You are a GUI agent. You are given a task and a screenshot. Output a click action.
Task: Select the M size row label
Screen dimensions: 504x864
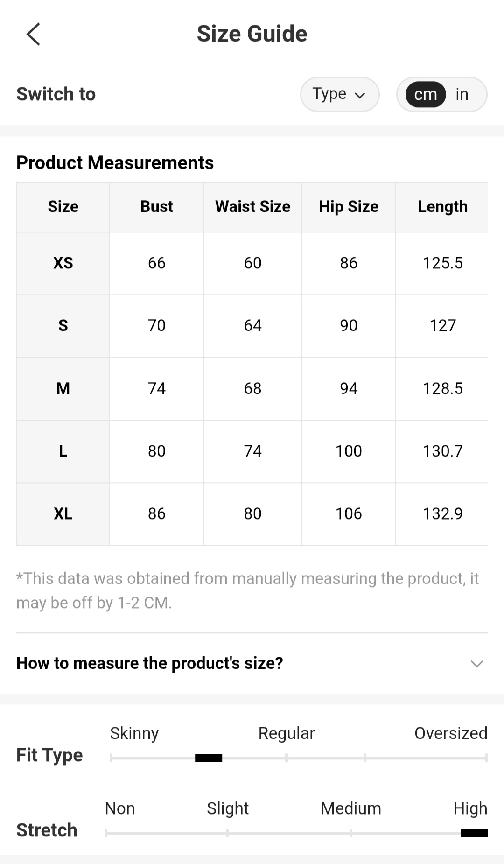tap(63, 388)
